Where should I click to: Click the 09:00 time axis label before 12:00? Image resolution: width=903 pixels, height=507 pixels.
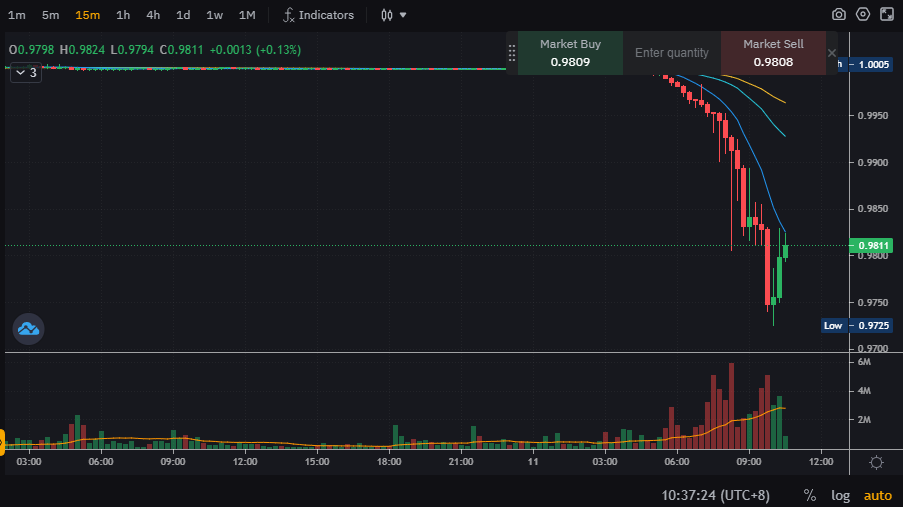749,461
